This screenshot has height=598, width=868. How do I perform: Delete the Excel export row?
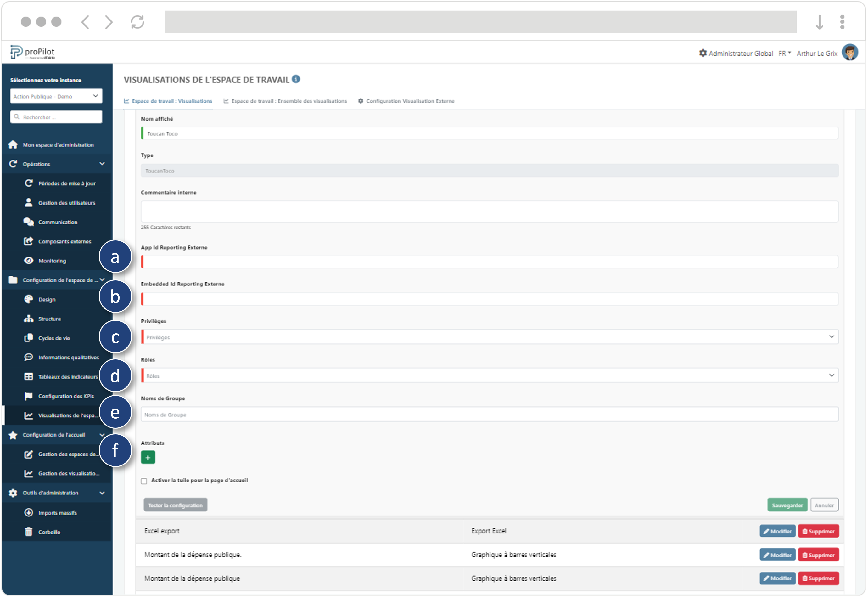818,532
